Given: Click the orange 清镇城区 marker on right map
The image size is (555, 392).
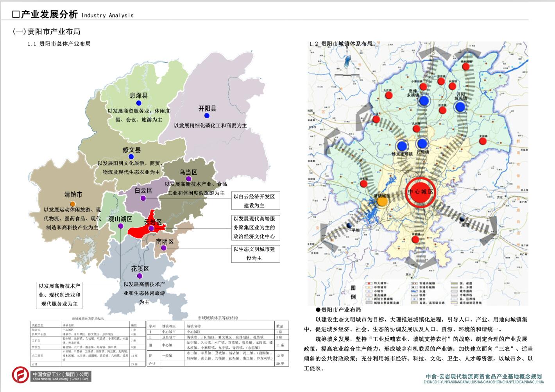Looking at the screenshot, I should (382, 201).
